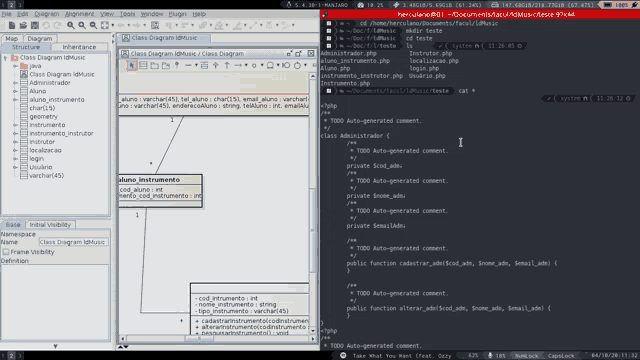
Task: Switch to workspace 2 in the top bar
Action: pyautogui.click(x=11, y=4)
